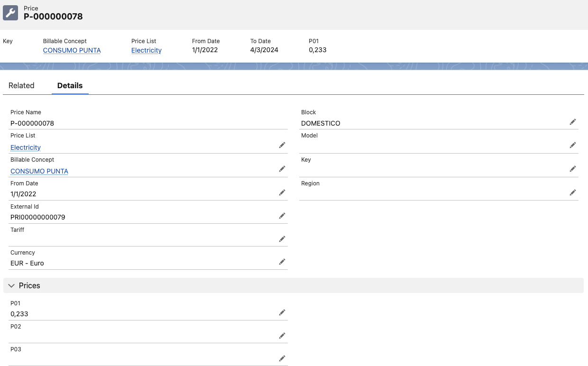Click the External Id value PRI00000000079
Viewport: 588px width, 366px height.
38,217
